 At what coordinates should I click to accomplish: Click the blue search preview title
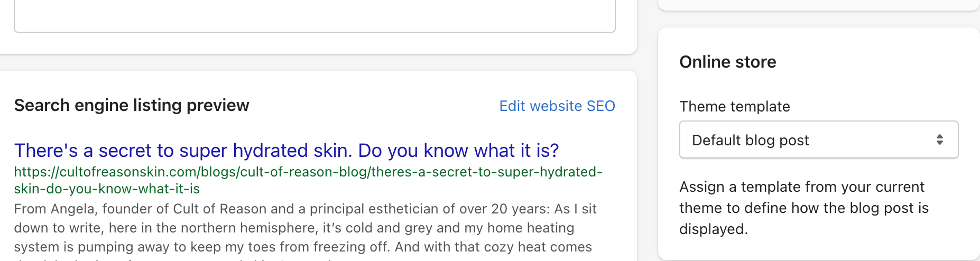286,151
